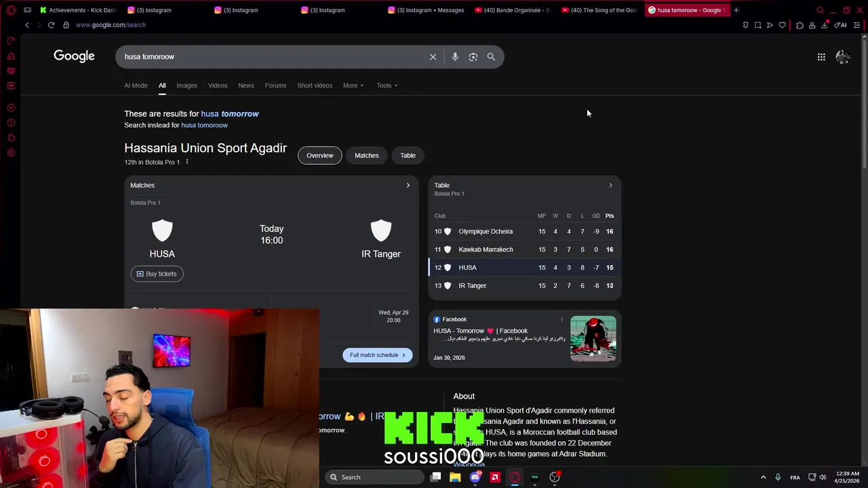The width and height of the screenshot is (868, 488).
Task: Select the Table chip
Action: 408,155
